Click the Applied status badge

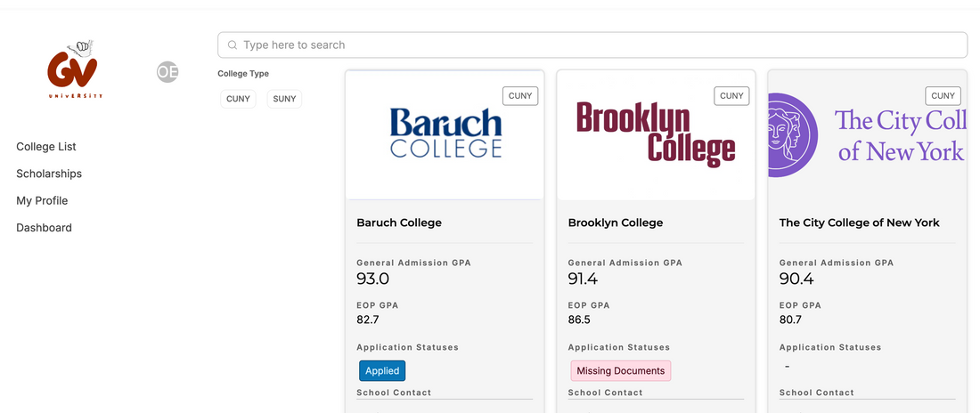(x=382, y=371)
